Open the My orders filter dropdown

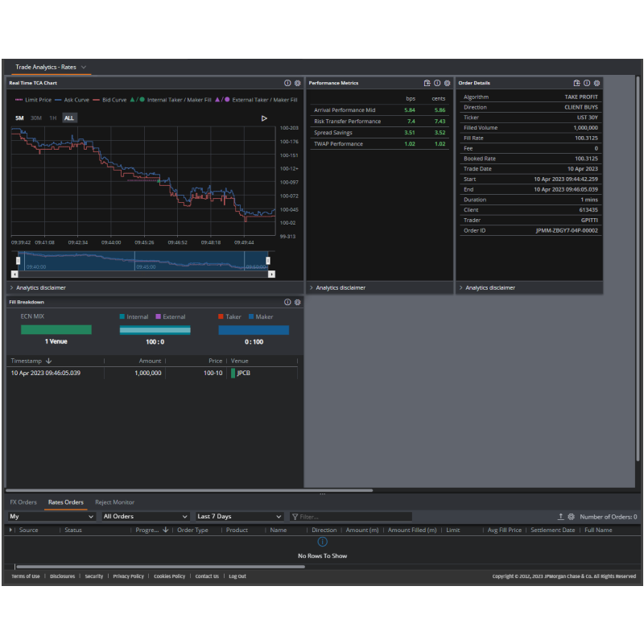click(52, 517)
